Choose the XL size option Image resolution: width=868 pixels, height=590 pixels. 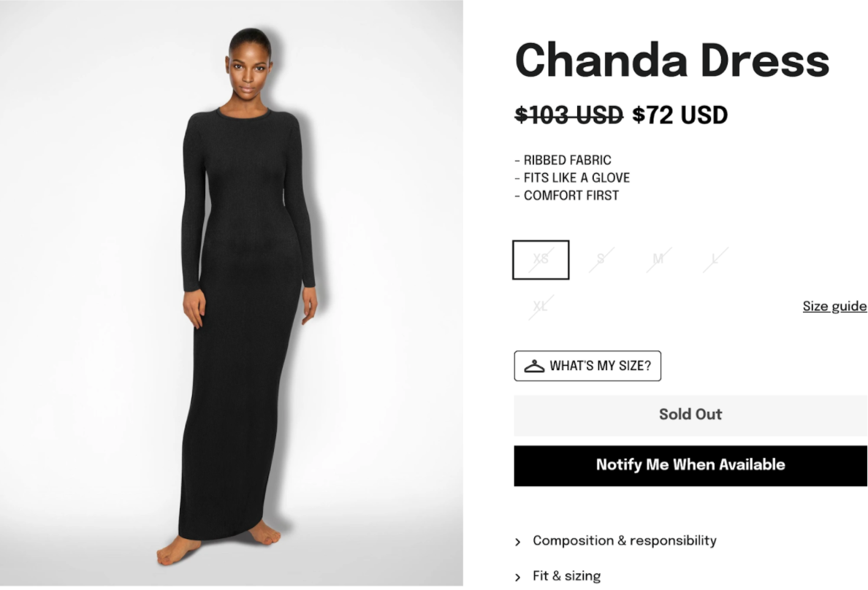pos(541,307)
